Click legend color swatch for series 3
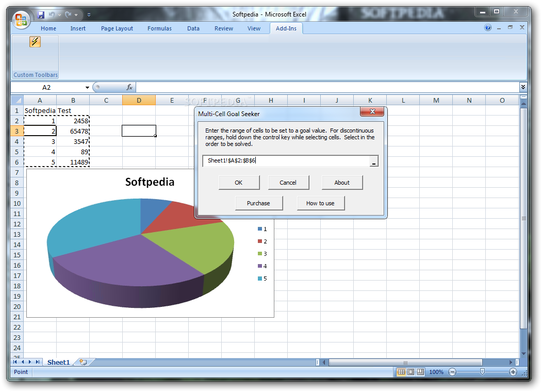The width and height of the screenshot is (542, 392). [259, 254]
